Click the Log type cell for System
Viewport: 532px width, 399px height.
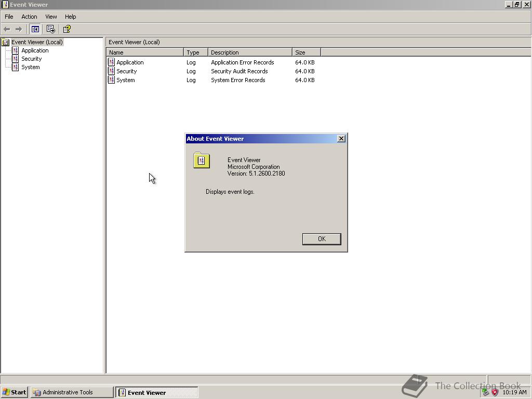[191, 79]
